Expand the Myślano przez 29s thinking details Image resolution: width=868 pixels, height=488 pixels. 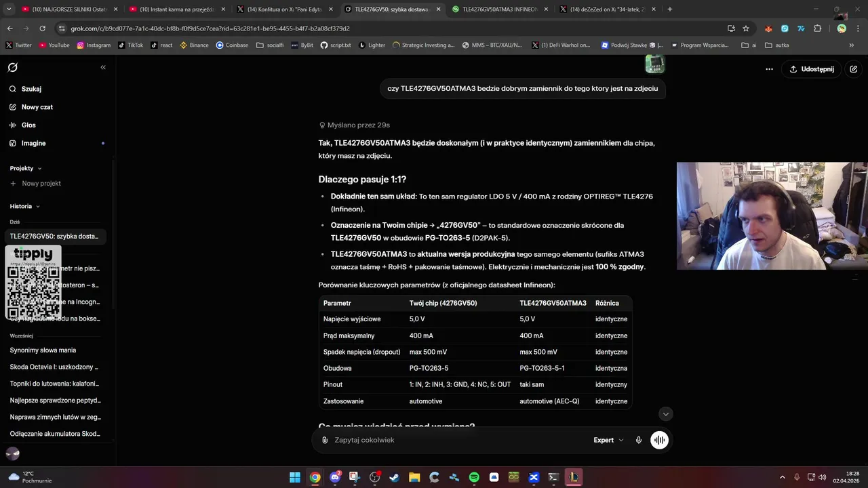(354, 125)
